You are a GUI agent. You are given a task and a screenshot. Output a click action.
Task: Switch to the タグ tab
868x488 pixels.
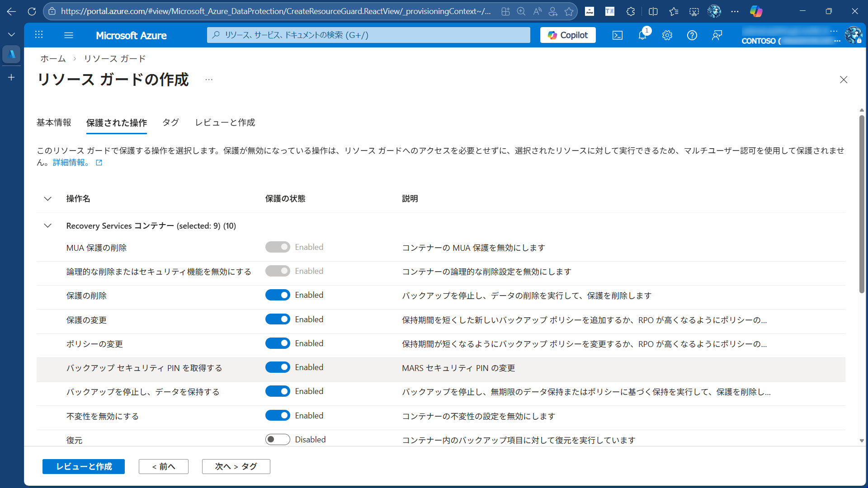tap(170, 122)
